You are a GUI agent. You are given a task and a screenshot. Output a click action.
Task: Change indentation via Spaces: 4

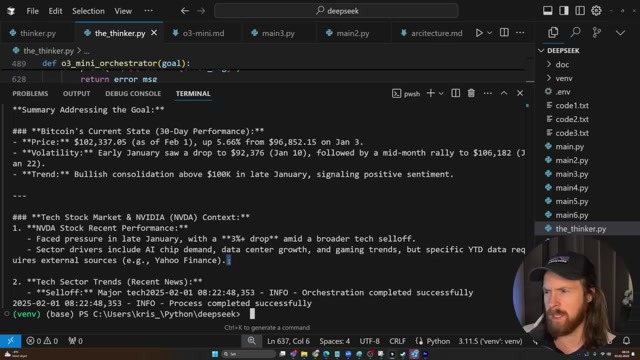tap(335, 341)
